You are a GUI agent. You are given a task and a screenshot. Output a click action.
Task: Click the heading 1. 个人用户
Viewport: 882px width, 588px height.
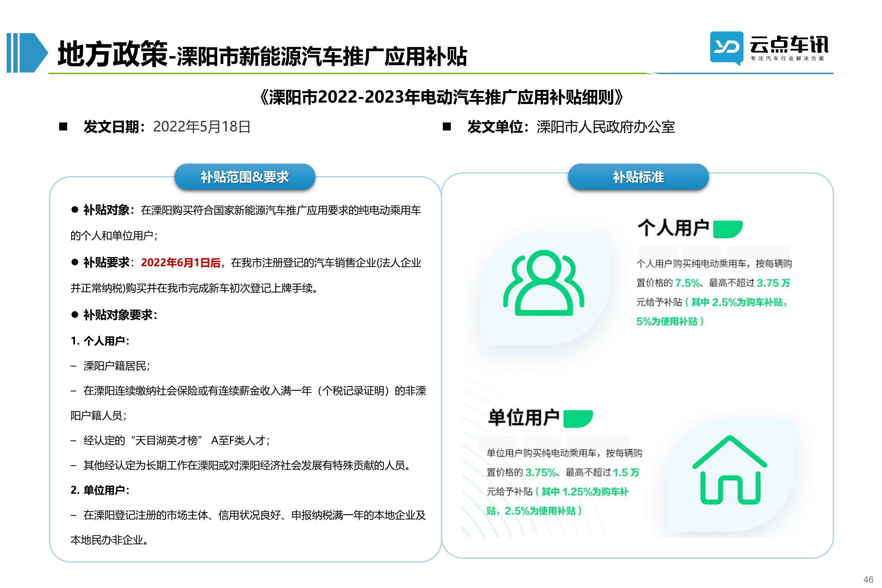tap(100, 341)
